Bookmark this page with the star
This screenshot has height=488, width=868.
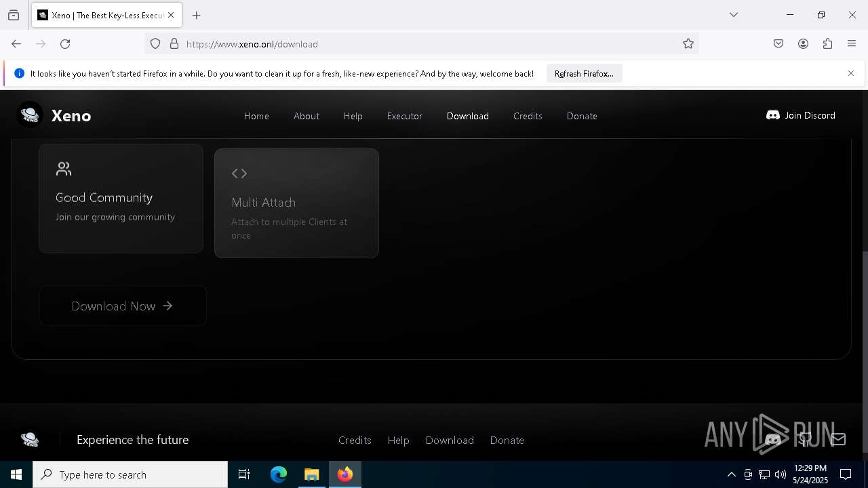tap(688, 44)
